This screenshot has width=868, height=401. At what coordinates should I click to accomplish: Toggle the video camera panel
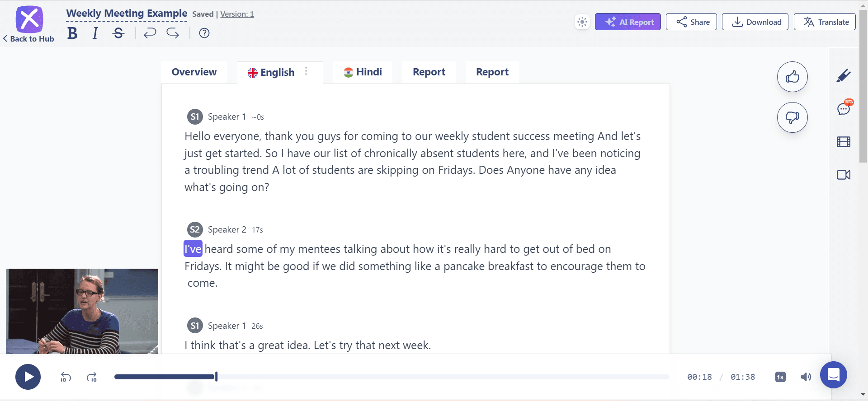pyautogui.click(x=844, y=175)
